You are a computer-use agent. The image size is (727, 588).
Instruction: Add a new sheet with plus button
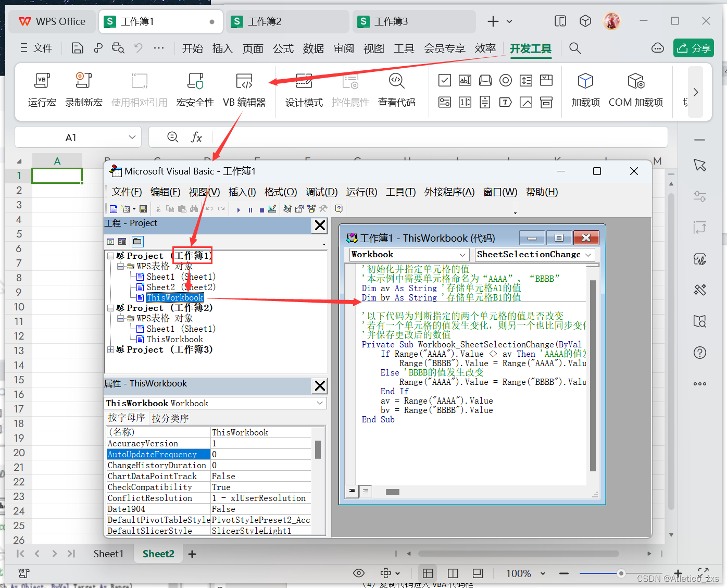[x=192, y=554]
